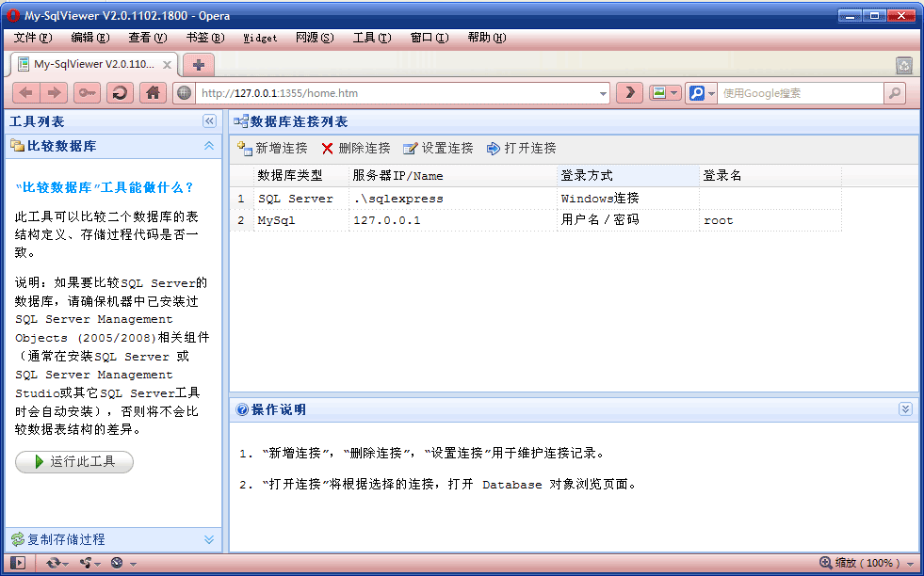924x576 pixels.
Task: Go back with the browser back arrow
Action: (26, 93)
